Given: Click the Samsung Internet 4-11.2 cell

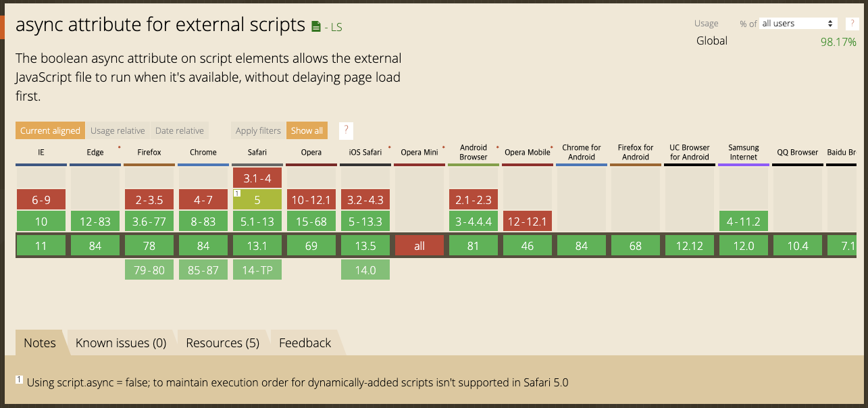Looking at the screenshot, I should tap(744, 222).
